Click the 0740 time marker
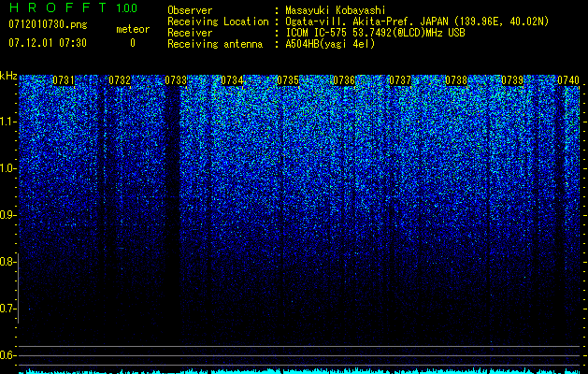The height and width of the screenshot is (374, 588). click(568, 80)
